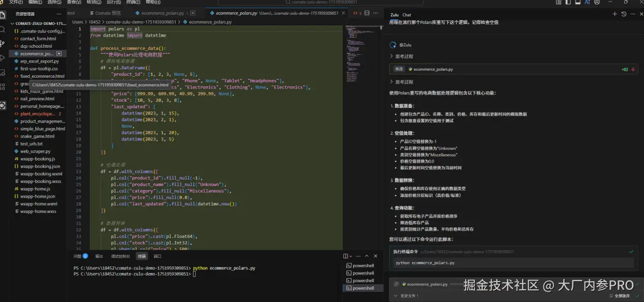The width and height of the screenshot is (644, 302).
Task: Select the 终端 tab
Action: (142, 256)
